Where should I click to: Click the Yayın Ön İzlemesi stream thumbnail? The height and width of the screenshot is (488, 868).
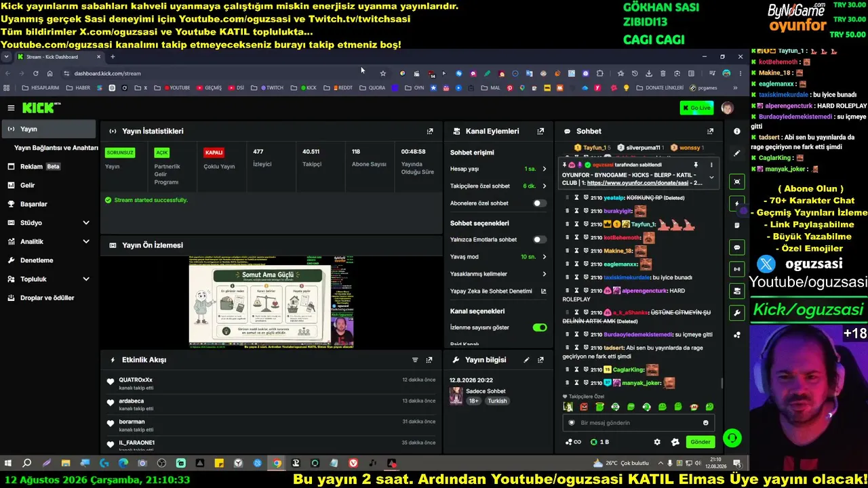tap(271, 302)
